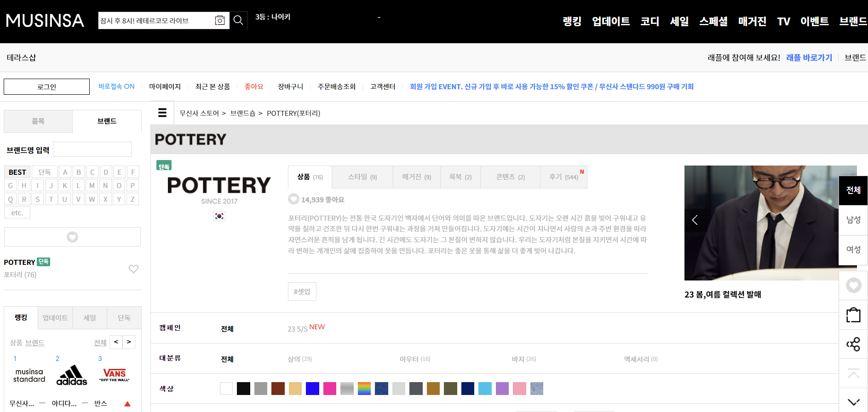The image size is (868, 412).
Task: Click heart next to 14,939 좋아요
Action: tap(293, 199)
